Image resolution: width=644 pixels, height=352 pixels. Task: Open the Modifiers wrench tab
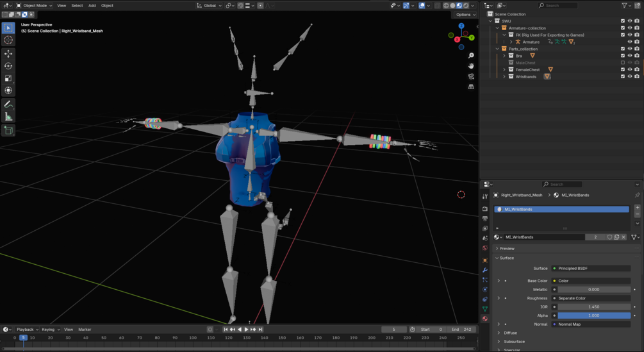pyautogui.click(x=485, y=270)
